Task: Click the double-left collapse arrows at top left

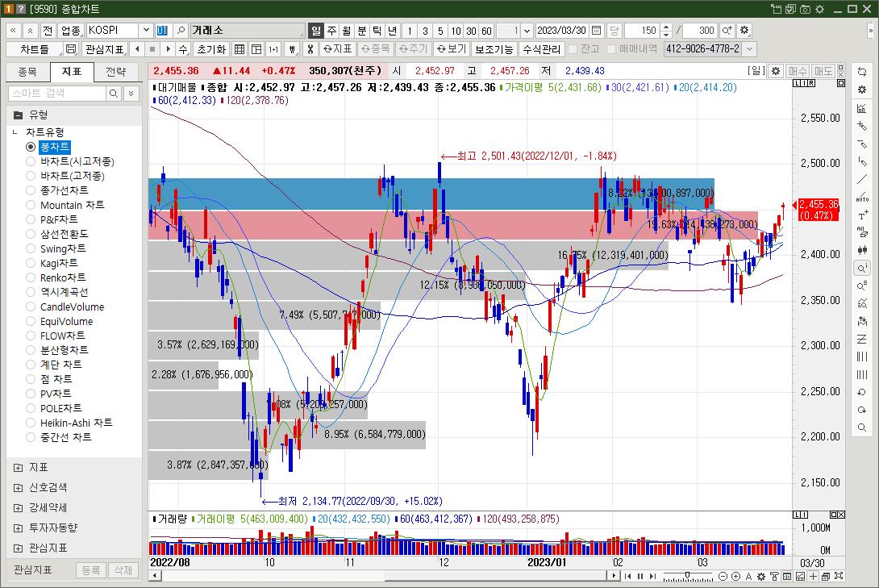Action: (x=13, y=31)
